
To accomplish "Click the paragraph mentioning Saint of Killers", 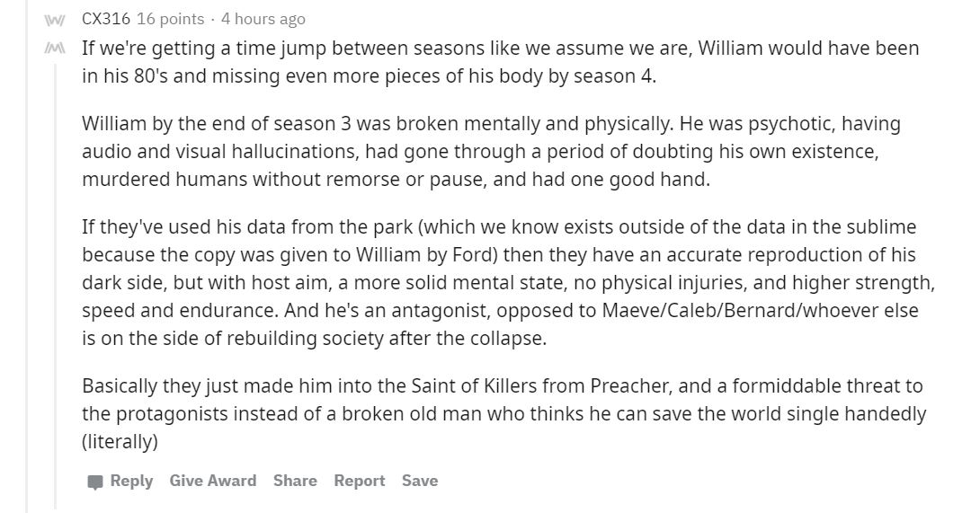I will point(503,413).
